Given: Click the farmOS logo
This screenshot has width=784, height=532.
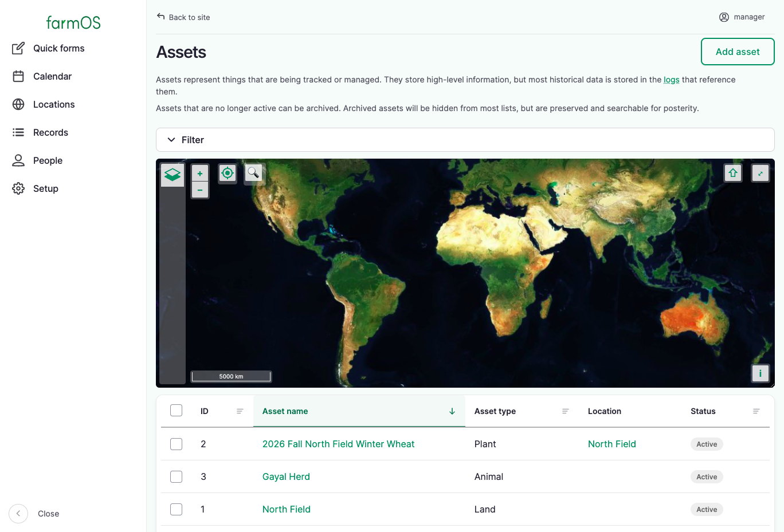Looking at the screenshot, I should pyautogui.click(x=73, y=22).
